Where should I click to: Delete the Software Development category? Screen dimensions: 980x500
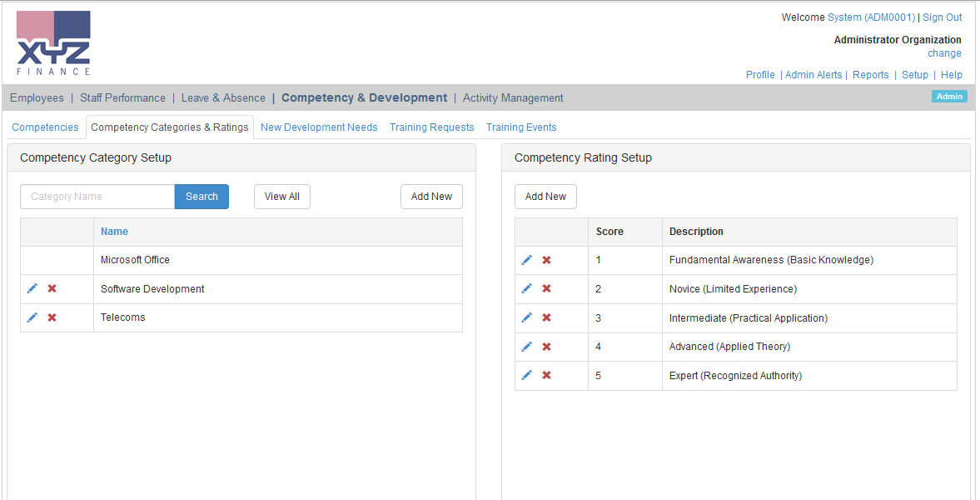[x=52, y=288]
